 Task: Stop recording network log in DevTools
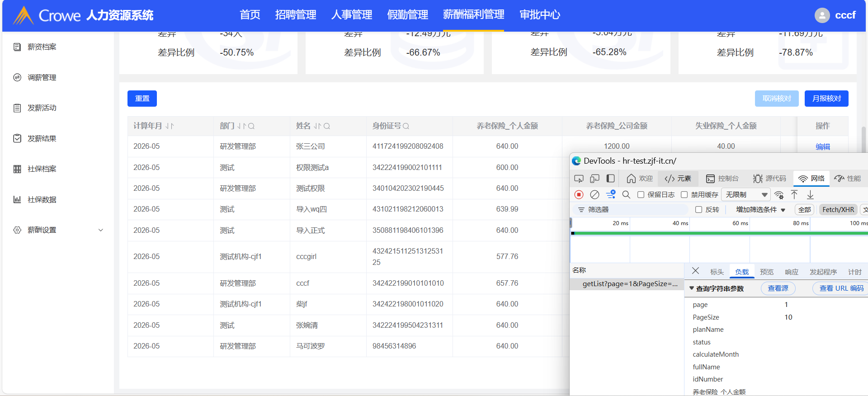[x=579, y=194]
